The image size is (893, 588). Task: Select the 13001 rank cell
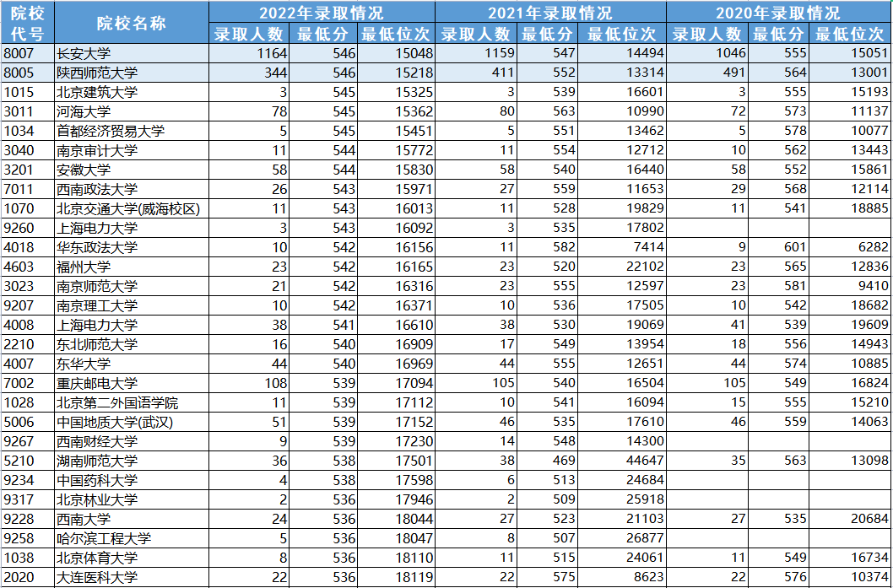pos(850,73)
